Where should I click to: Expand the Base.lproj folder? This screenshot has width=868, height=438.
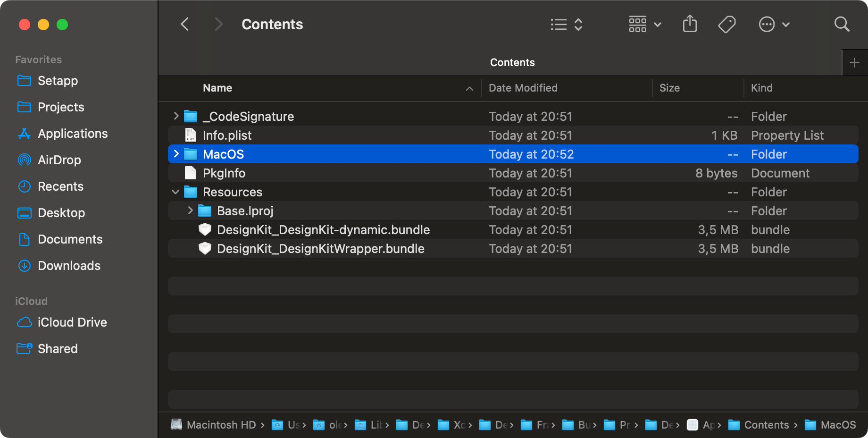(x=190, y=211)
